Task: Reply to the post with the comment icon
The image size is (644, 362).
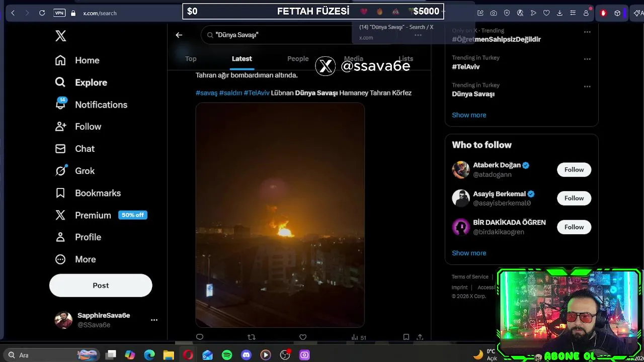Action: click(200, 337)
